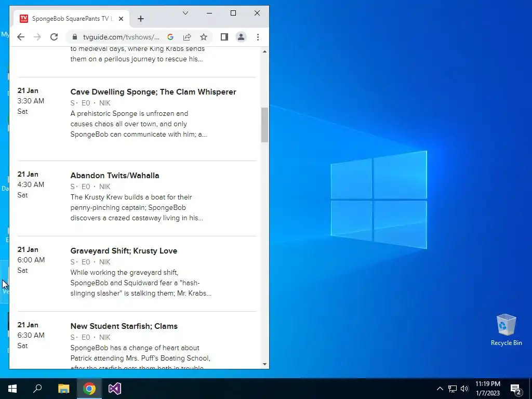
Task: Select the Recycle Bin desktop icon
Action: pos(506,329)
